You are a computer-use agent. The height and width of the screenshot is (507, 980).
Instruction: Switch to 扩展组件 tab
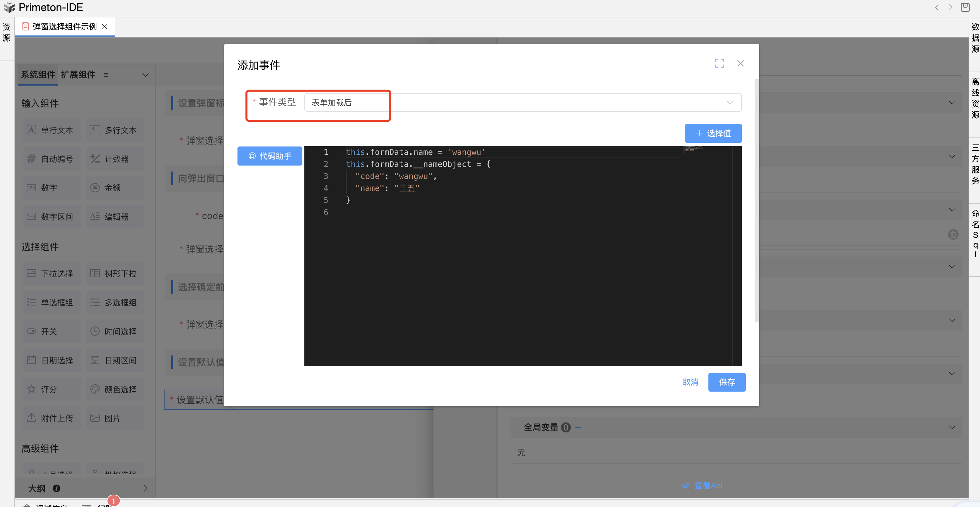tap(78, 75)
